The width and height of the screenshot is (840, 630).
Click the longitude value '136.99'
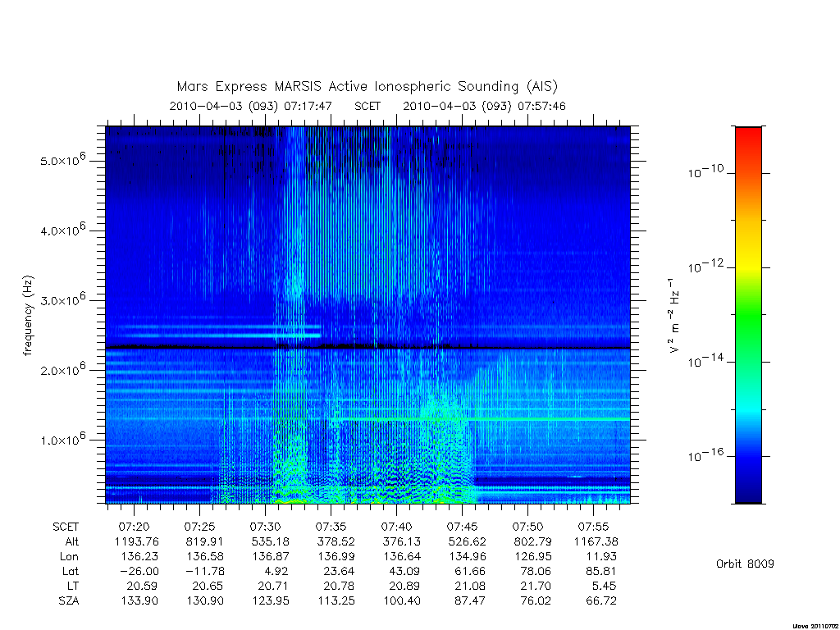336,557
